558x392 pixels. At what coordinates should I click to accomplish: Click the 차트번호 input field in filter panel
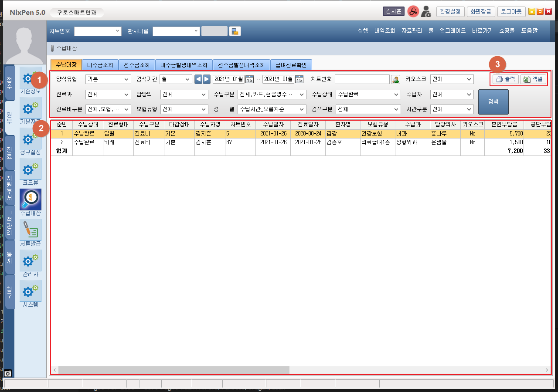point(362,79)
